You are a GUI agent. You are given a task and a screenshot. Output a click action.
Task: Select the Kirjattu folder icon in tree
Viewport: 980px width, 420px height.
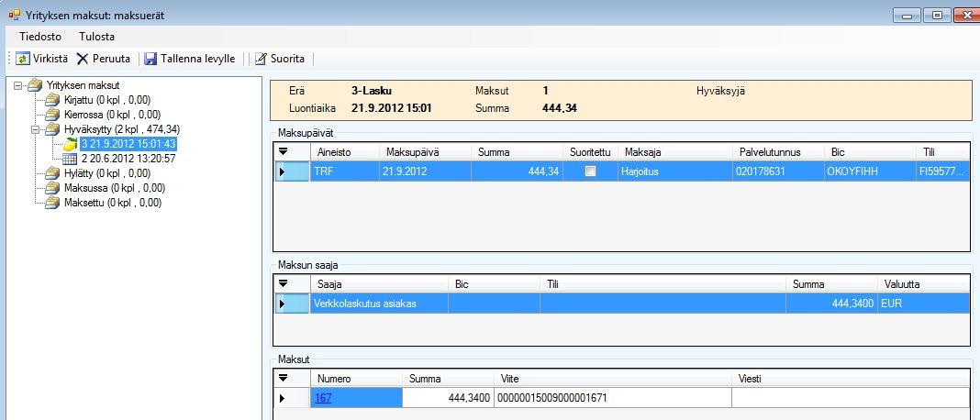pos(54,100)
